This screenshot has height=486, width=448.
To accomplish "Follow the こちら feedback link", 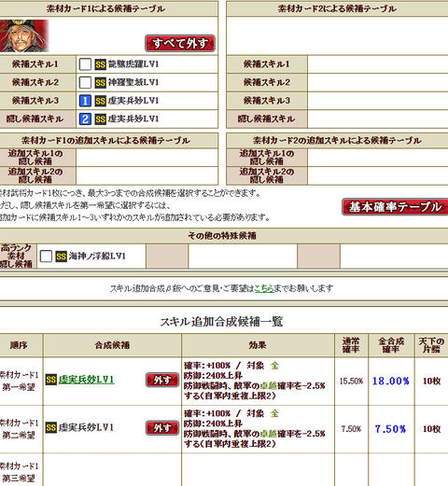I will 264,288.
